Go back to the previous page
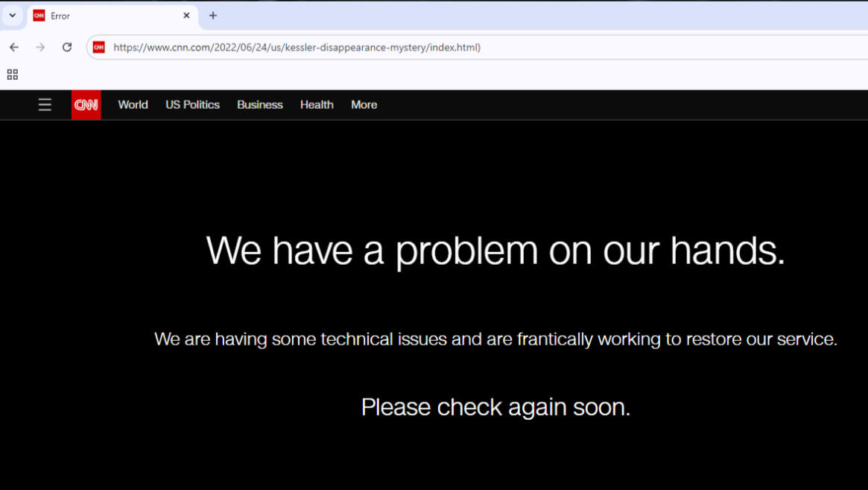 pos(14,47)
